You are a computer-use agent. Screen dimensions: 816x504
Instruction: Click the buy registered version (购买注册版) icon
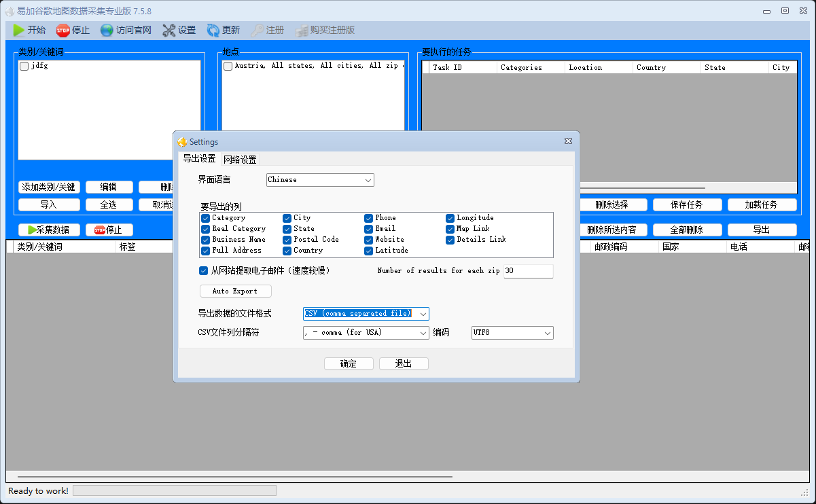tap(302, 30)
